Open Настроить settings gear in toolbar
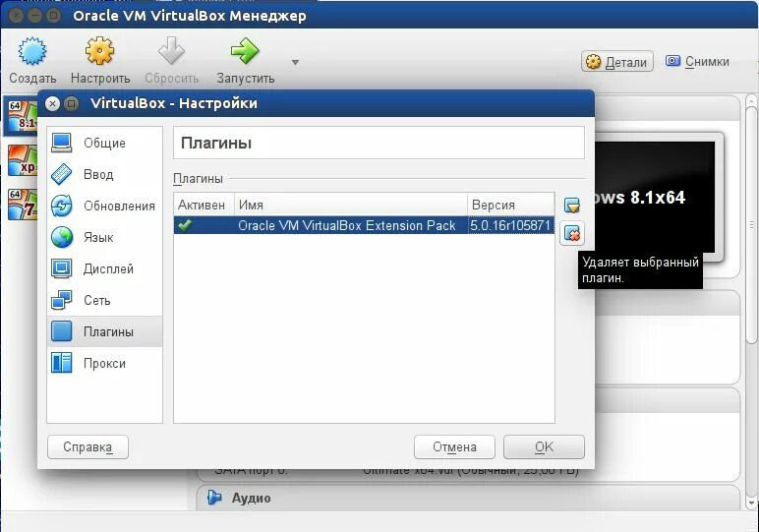759x532 pixels. pos(99,51)
